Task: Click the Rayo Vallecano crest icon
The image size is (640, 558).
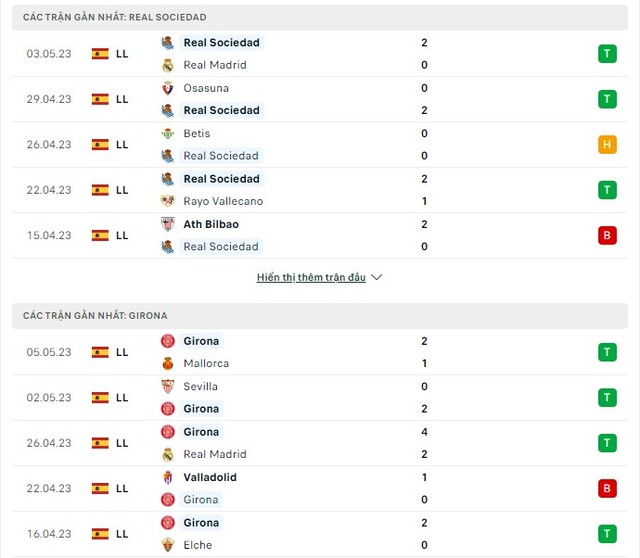Action: pyautogui.click(x=168, y=201)
